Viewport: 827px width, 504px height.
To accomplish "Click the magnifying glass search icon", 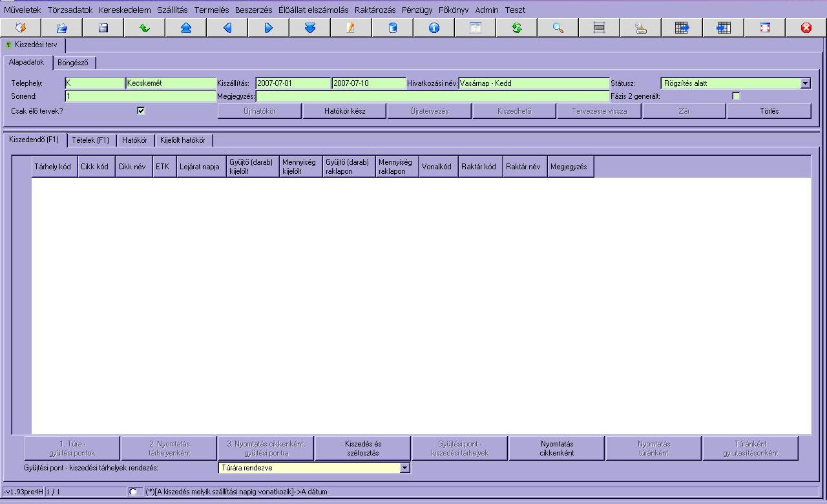I will coord(558,28).
